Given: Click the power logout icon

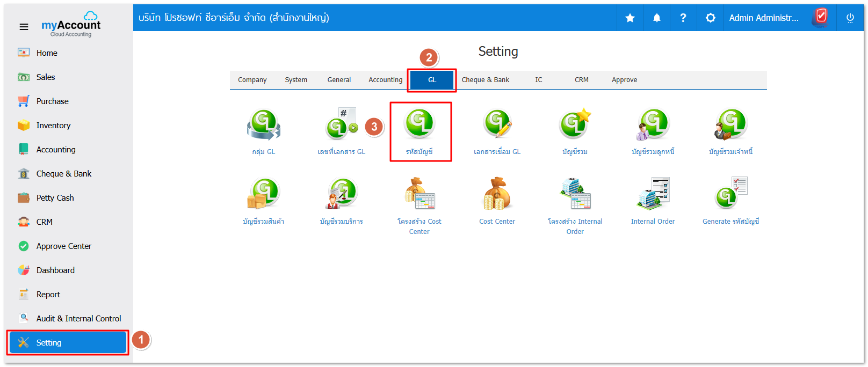Looking at the screenshot, I should pyautogui.click(x=850, y=18).
